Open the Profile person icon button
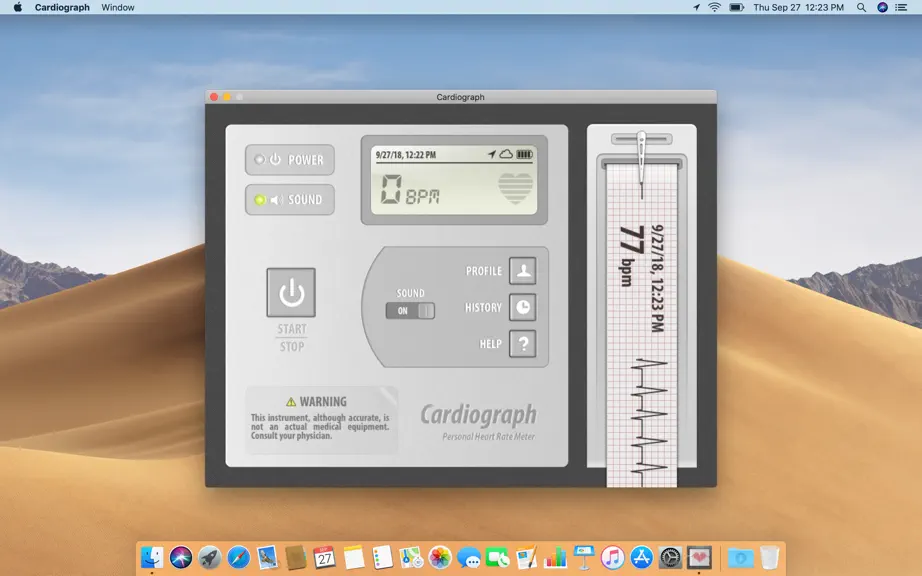Screen dimensions: 922x576 (x=523, y=271)
